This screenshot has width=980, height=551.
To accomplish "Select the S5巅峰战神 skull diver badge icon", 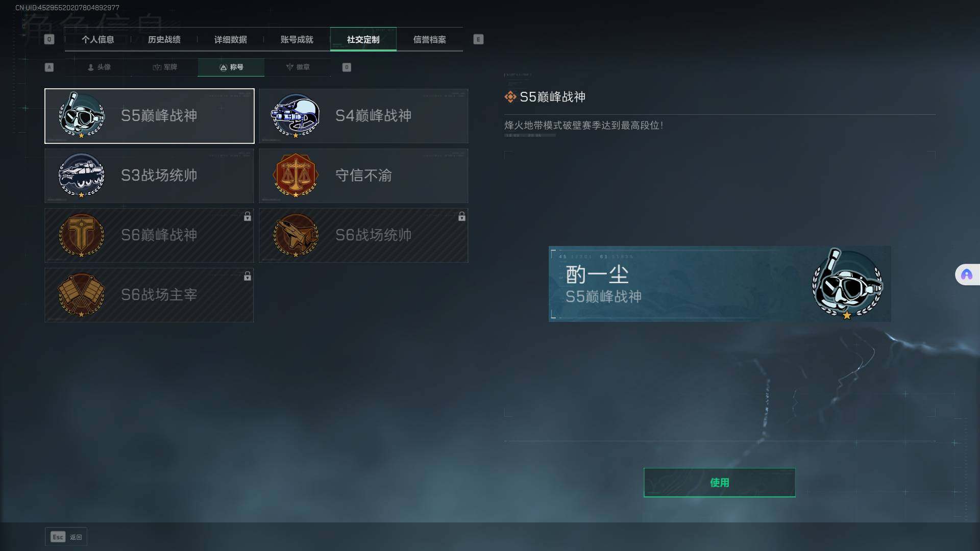I will 81,115.
